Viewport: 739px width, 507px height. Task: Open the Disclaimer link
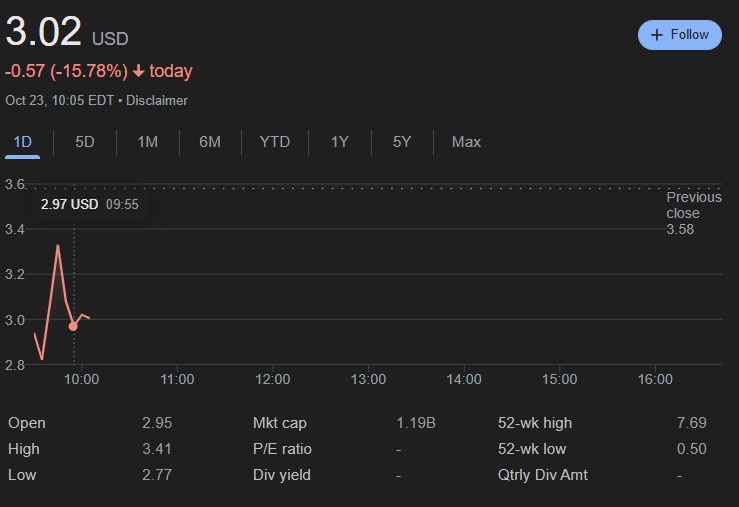[x=157, y=100]
